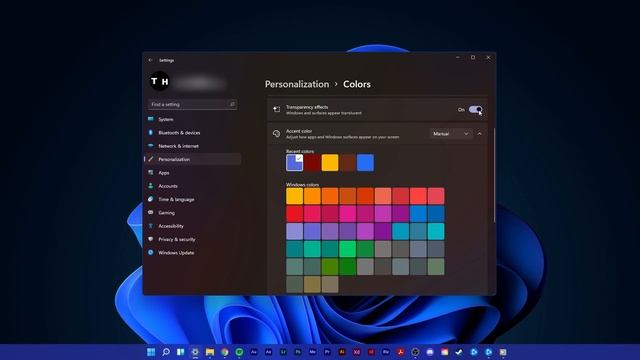The width and height of the screenshot is (640, 360).
Task: Click the Accent color palette icon
Action: click(x=276, y=133)
